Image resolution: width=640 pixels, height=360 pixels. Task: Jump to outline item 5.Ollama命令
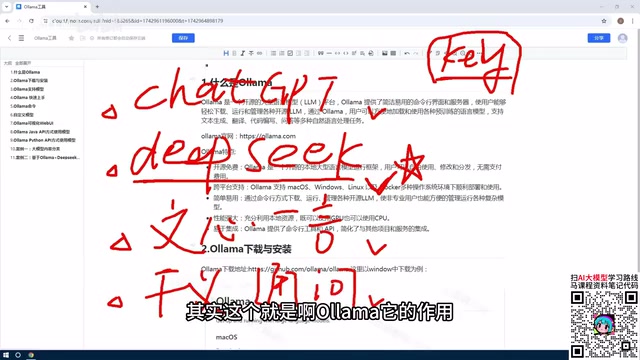(23, 106)
